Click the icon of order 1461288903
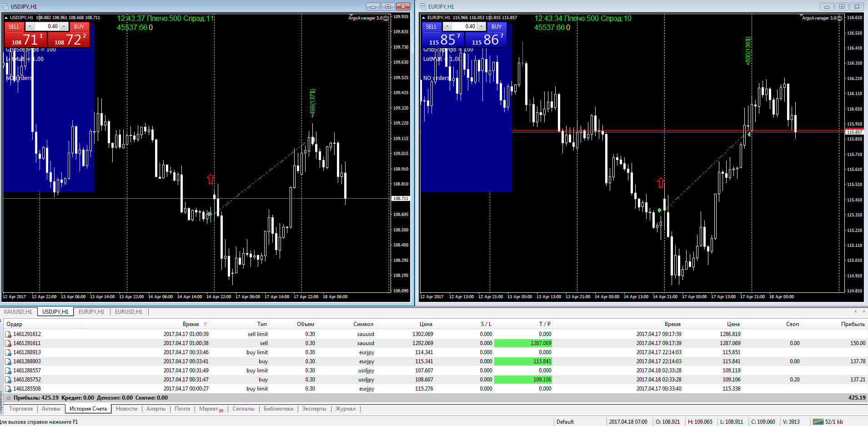 coord(8,361)
